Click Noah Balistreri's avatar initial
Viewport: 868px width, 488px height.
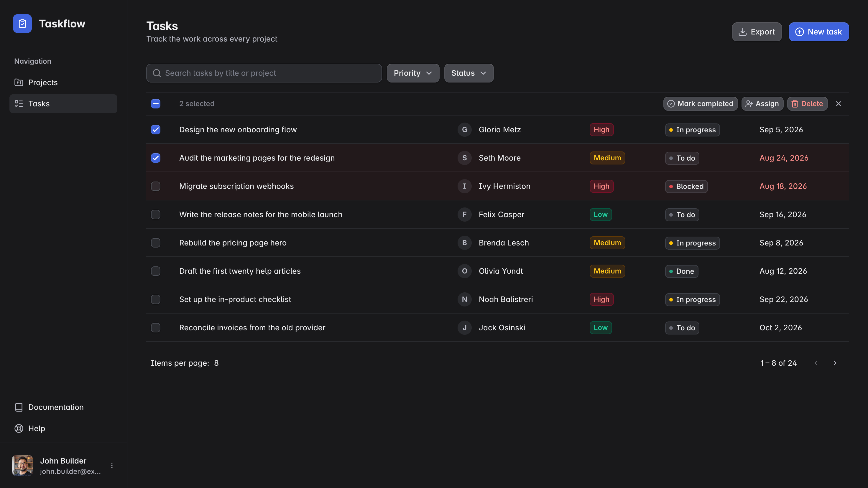(464, 299)
